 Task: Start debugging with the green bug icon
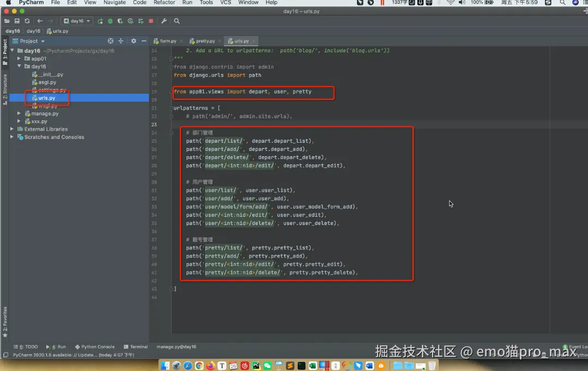pos(110,21)
